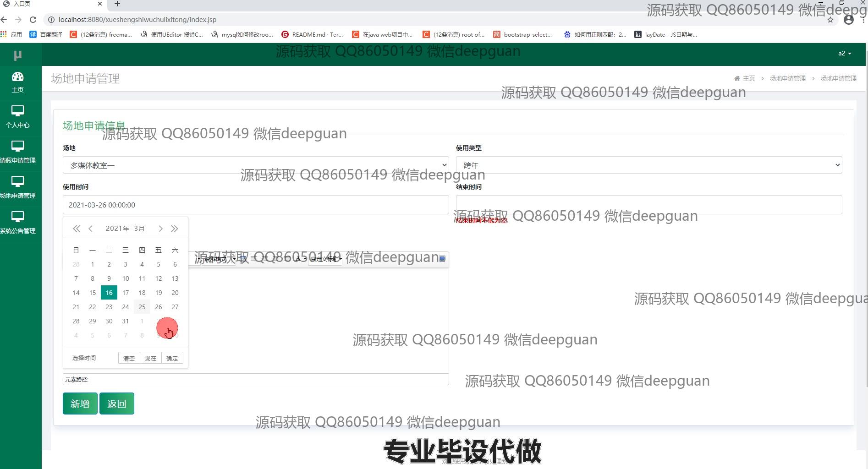Jump to next year in calendar
This screenshot has height=469, width=868.
175,229
